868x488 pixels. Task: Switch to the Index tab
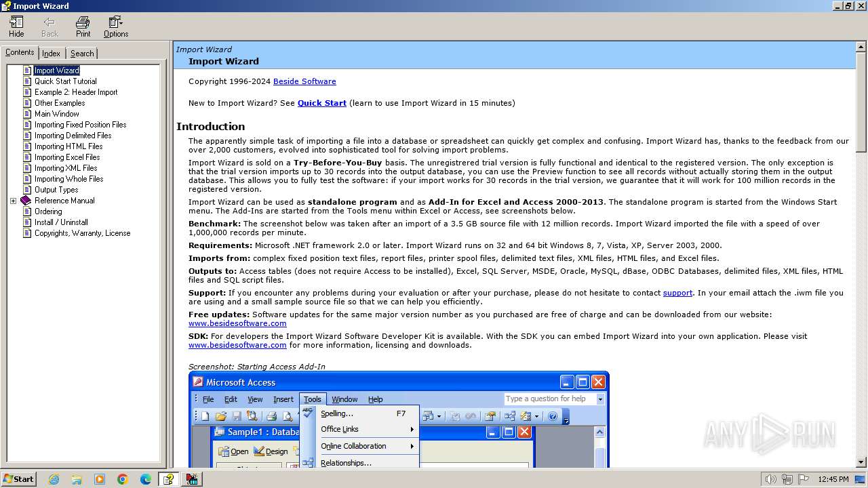pos(51,54)
